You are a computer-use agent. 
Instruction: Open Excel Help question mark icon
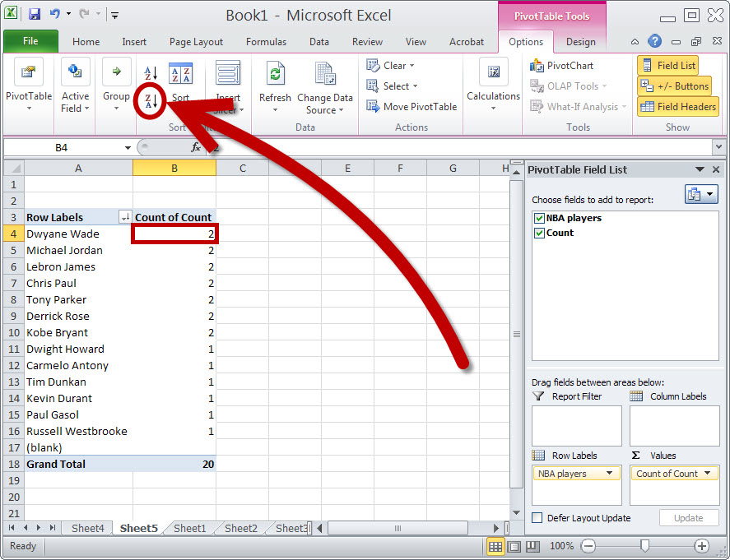(x=654, y=41)
